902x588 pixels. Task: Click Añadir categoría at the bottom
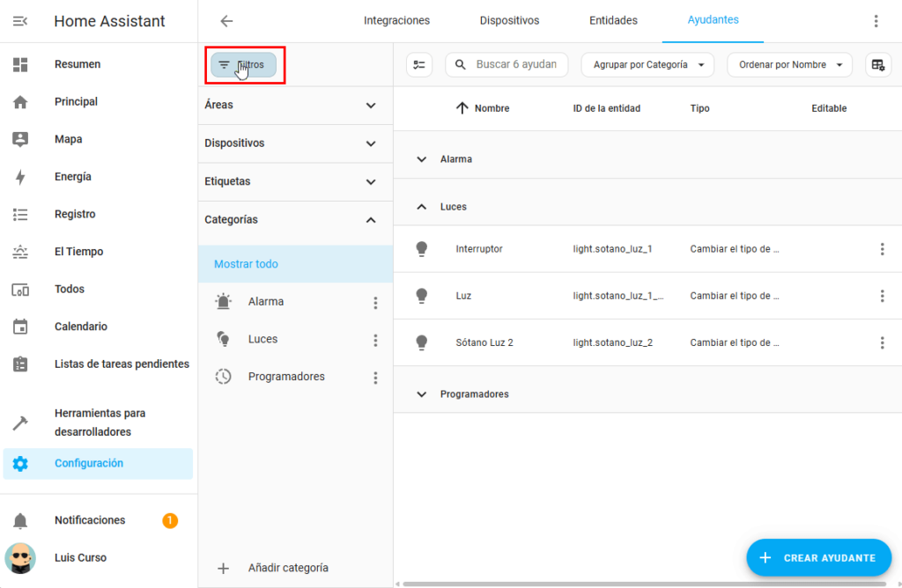(287, 568)
